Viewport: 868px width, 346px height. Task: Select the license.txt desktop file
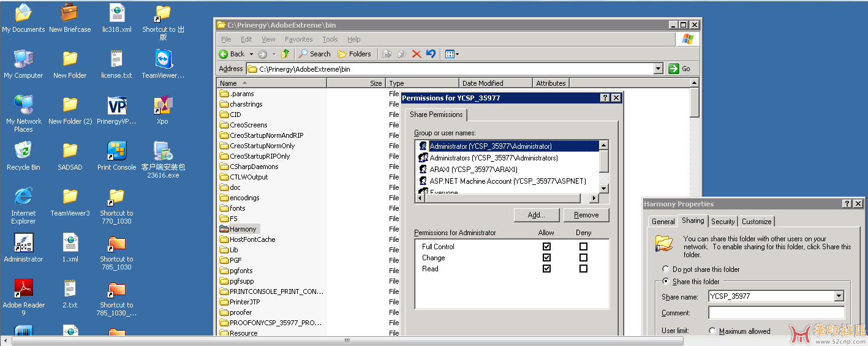pos(116,64)
